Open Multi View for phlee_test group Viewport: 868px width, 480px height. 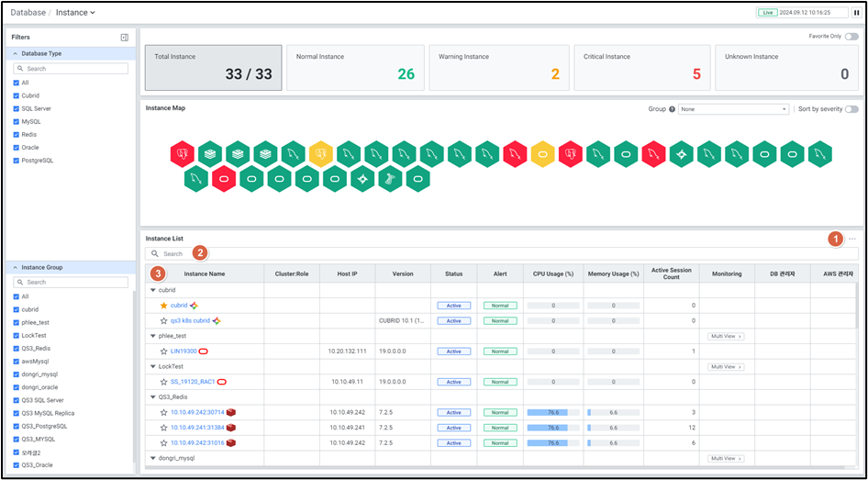(726, 337)
